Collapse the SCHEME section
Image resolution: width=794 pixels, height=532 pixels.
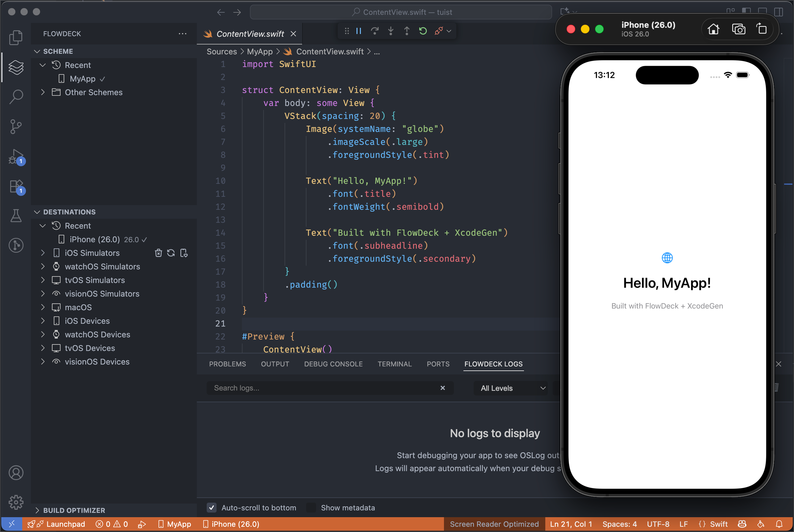[x=37, y=51]
